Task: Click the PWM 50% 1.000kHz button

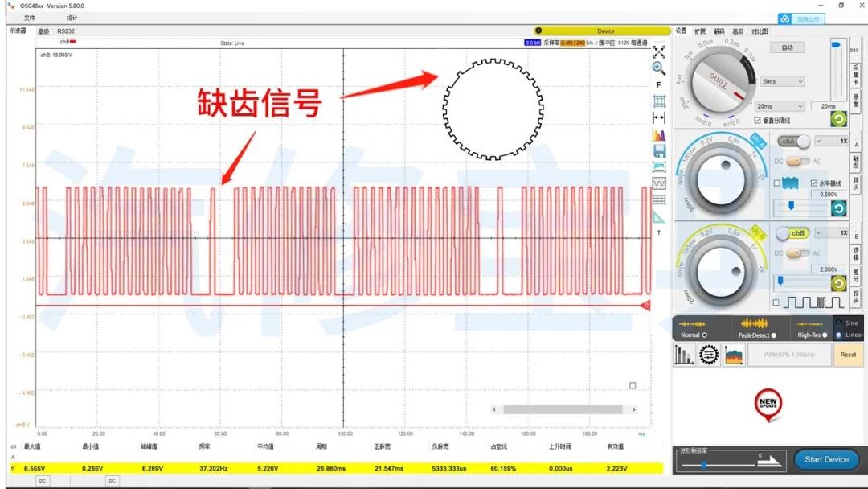Action: coord(789,355)
